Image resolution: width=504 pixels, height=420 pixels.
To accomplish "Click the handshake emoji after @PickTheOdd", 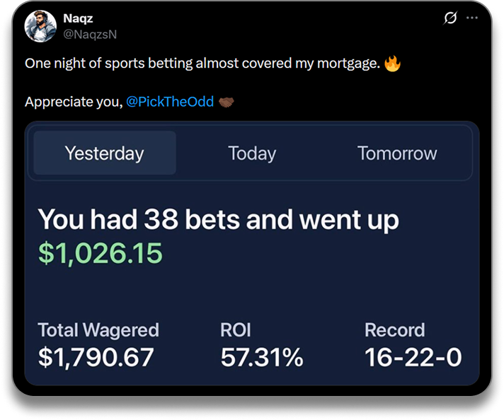I will tap(227, 102).
